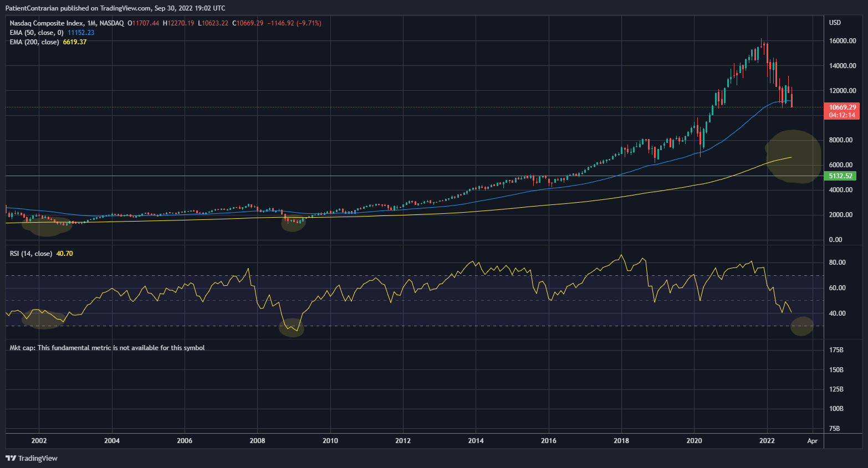Click the high price H12270.19
This screenshot has height=468, width=868.
(178, 23)
